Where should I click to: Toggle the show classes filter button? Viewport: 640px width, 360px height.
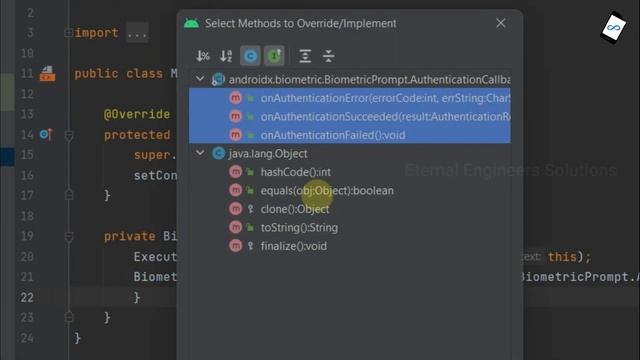tap(250, 56)
